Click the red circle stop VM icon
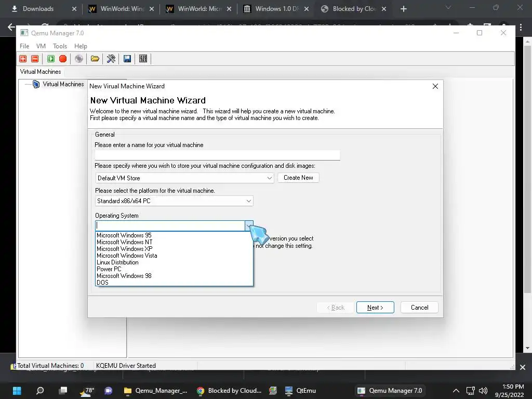The height and width of the screenshot is (399, 532). 63,59
